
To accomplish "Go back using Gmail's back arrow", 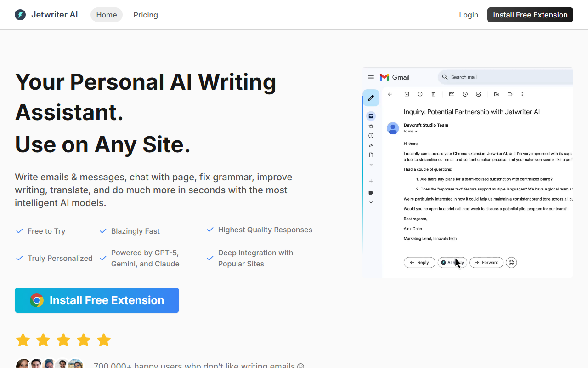I will [x=390, y=94].
